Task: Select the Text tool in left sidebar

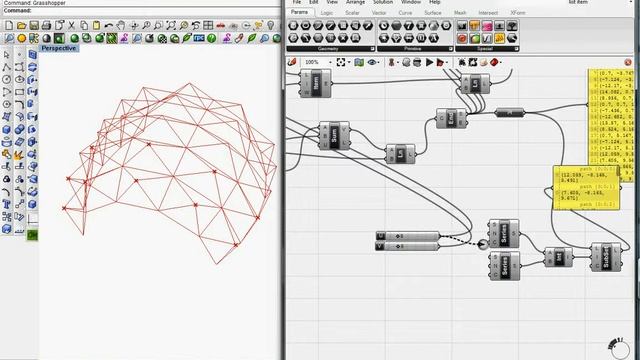Action: (x=7, y=204)
